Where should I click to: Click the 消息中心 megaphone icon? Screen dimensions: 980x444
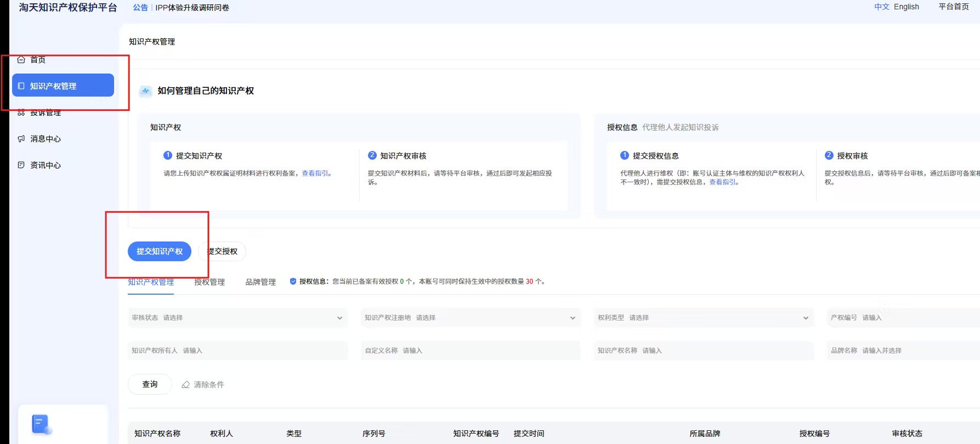pos(21,139)
